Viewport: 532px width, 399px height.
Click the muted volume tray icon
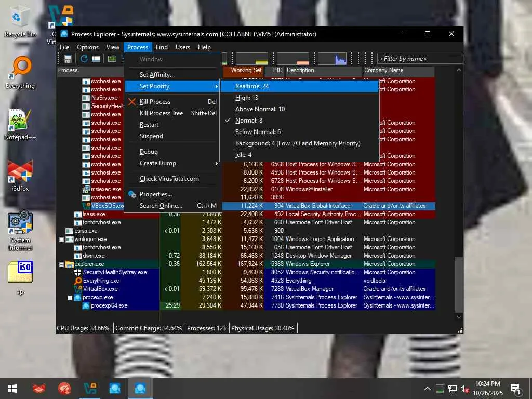point(464,389)
